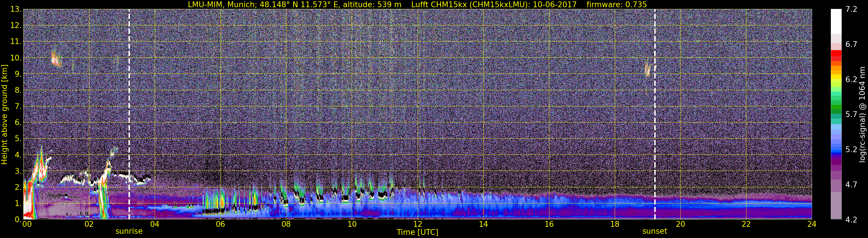Click the time axis tick label 08
This screenshot has height=238, width=868.
tap(286, 224)
